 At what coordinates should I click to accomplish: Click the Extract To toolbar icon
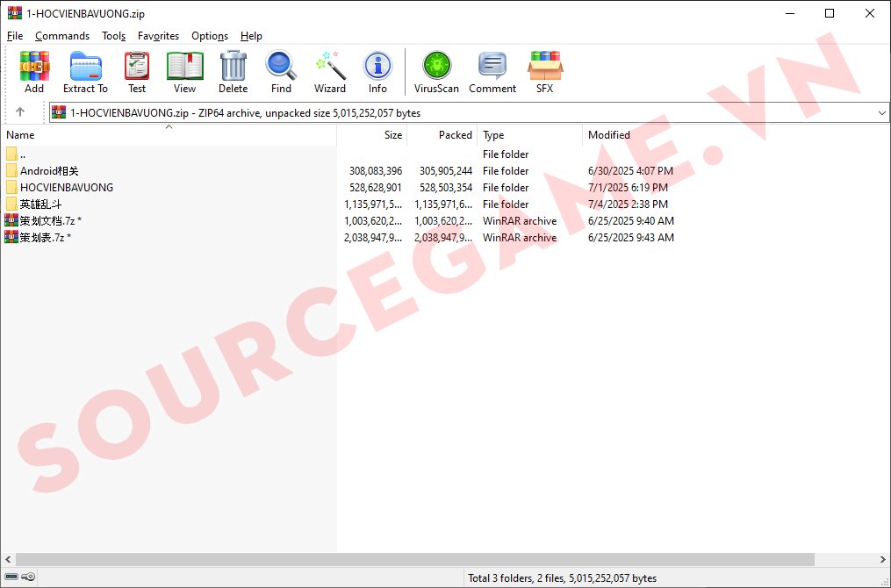(x=85, y=71)
